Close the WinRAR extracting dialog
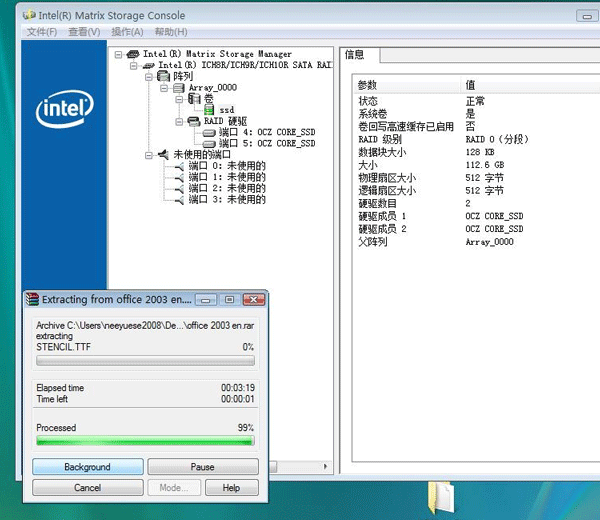The image size is (600, 520). coord(253,300)
